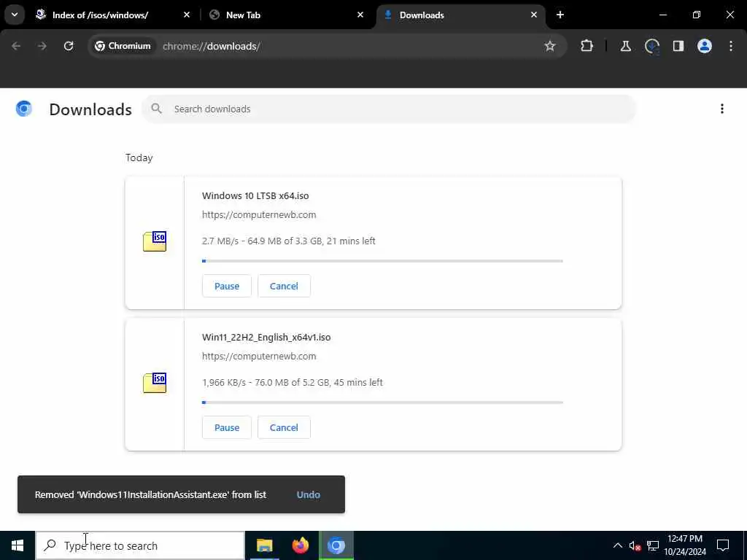Open the Downloads page more actions menu
Screen dimensions: 747x560
(x=722, y=109)
